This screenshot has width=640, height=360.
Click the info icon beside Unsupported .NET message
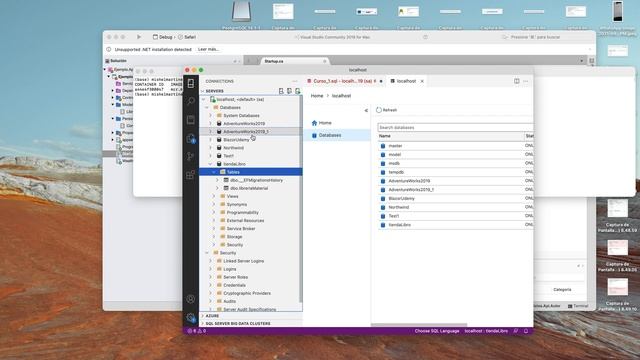point(109,49)
